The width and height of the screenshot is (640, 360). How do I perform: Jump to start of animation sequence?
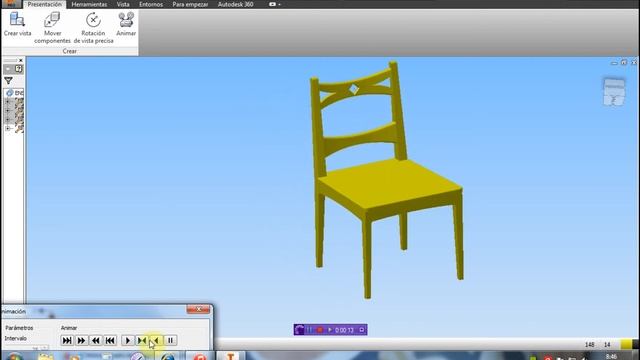pos(110,340)
